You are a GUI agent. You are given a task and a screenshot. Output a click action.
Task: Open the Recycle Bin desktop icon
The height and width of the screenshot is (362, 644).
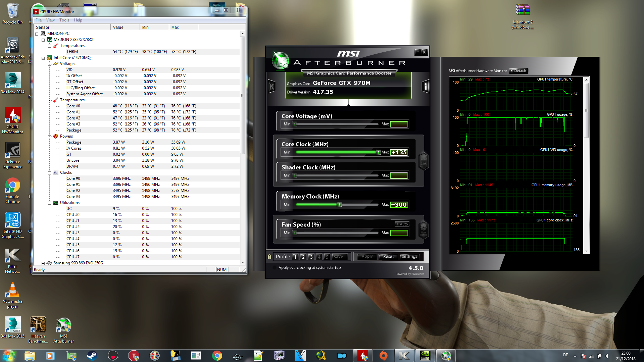pyautogui.click(x=12, y=14)
